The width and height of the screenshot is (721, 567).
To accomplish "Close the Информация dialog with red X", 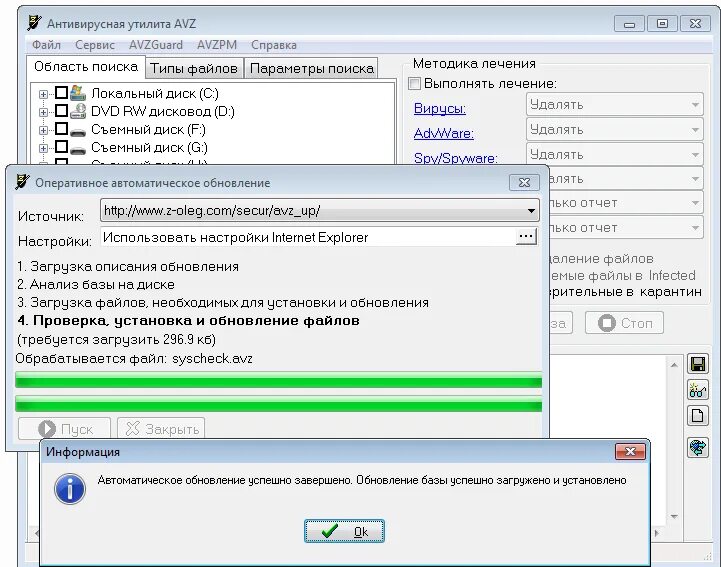I will (x=630, y=452).
